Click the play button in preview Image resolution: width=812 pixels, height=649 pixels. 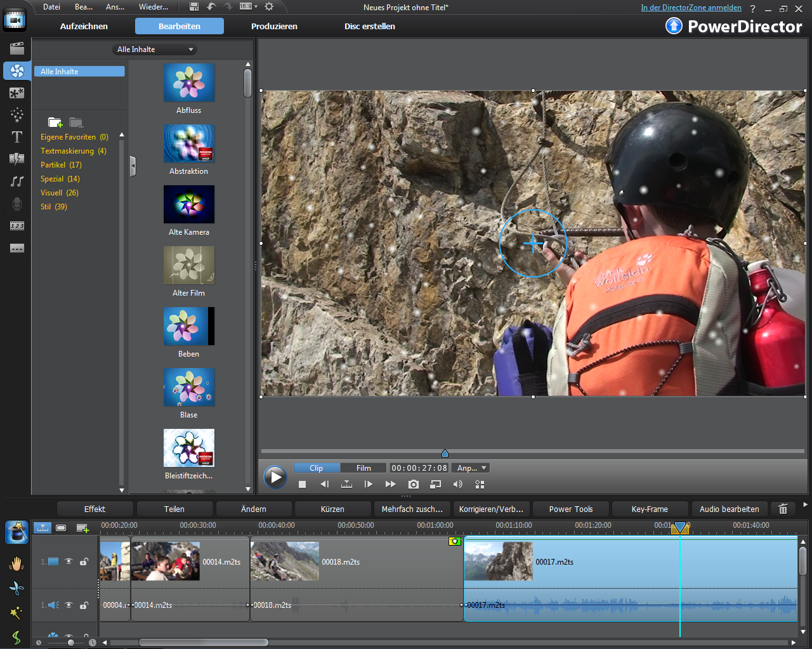click(x=275, y=476)
